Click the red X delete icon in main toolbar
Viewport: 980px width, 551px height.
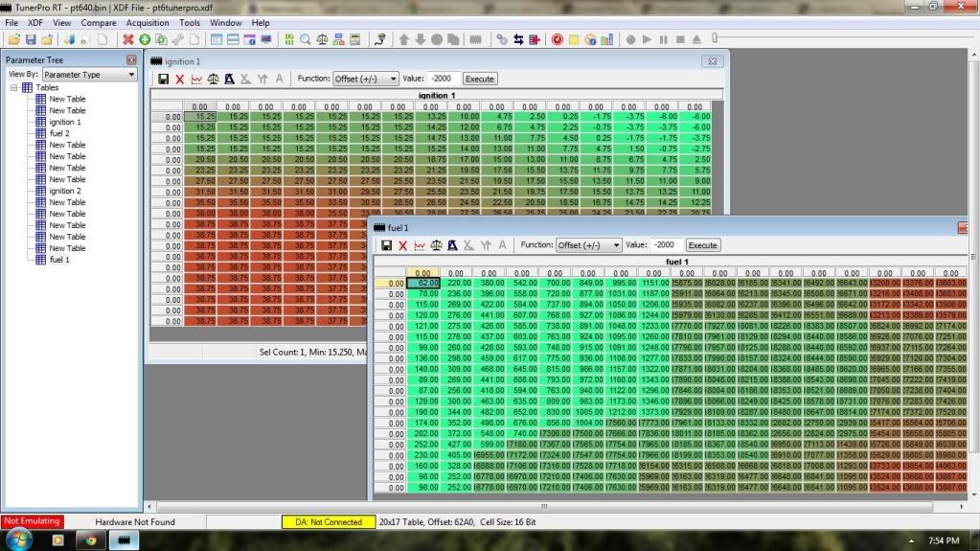point(128,39)
